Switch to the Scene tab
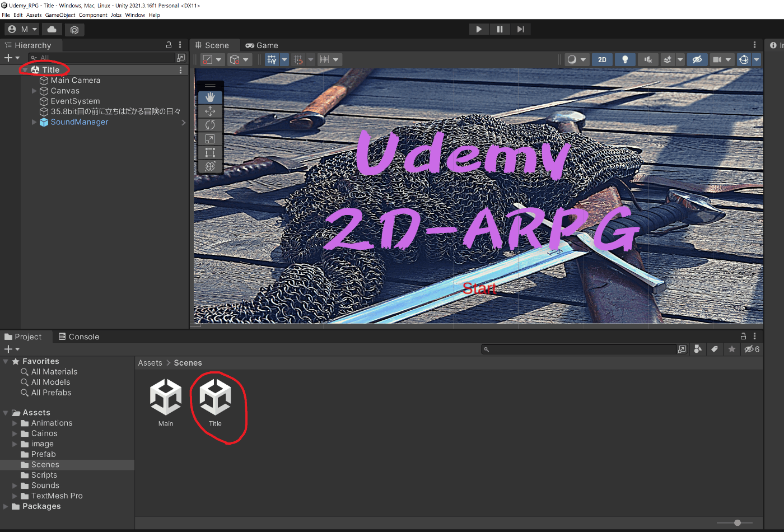 pyautogui.click(x=212, y=45)
